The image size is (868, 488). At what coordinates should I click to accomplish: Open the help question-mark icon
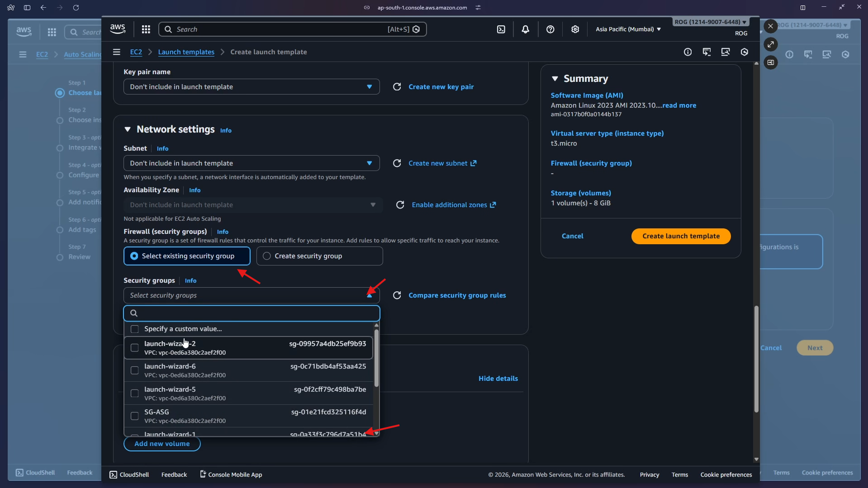[550, 29]
